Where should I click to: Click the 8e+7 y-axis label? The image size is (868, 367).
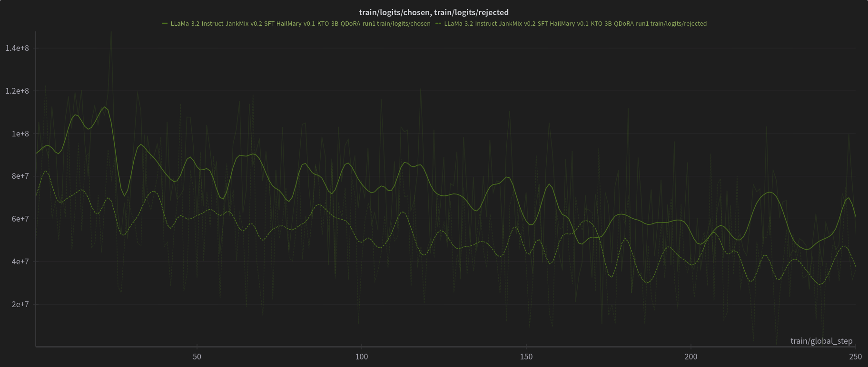pyautogui.click(x=20, y=176)
